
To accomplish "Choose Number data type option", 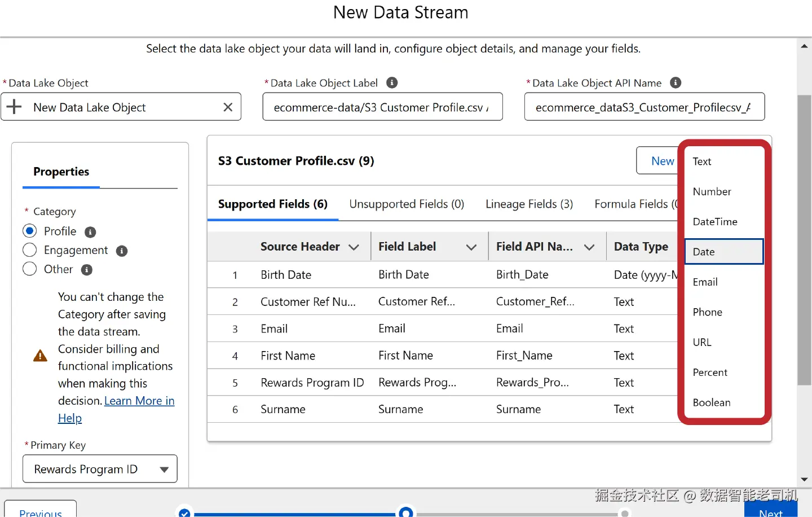I will (x=724, y=191).
